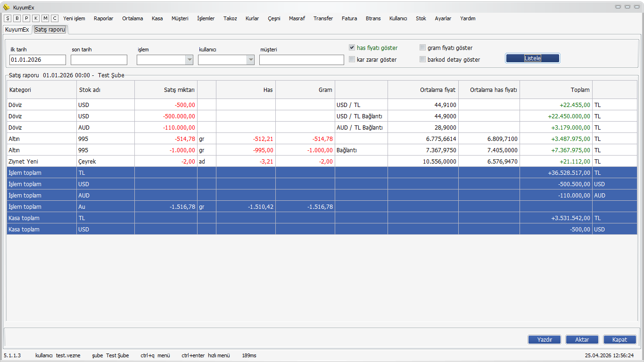Click the P shortcut icon button
This screenshot has height=362, width=644.
click(26, 18)
